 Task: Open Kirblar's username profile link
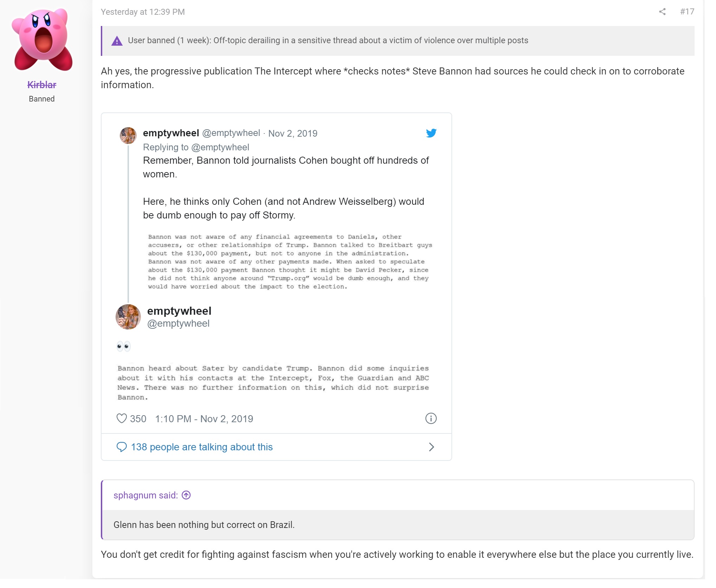[x=42, y=85]
